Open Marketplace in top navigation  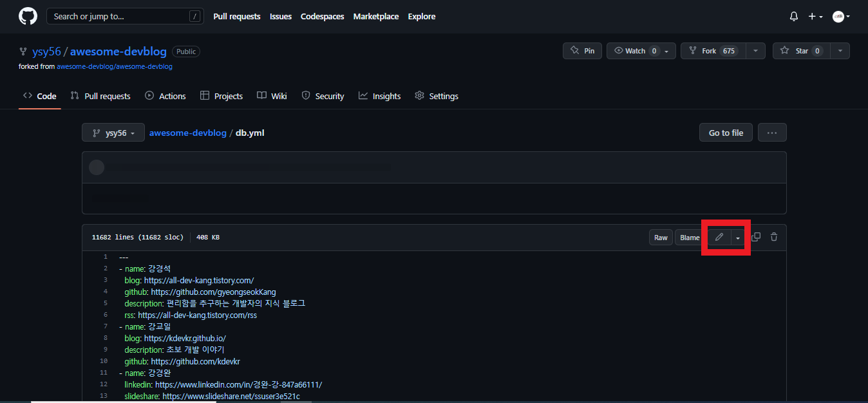[x=376, y=16]
